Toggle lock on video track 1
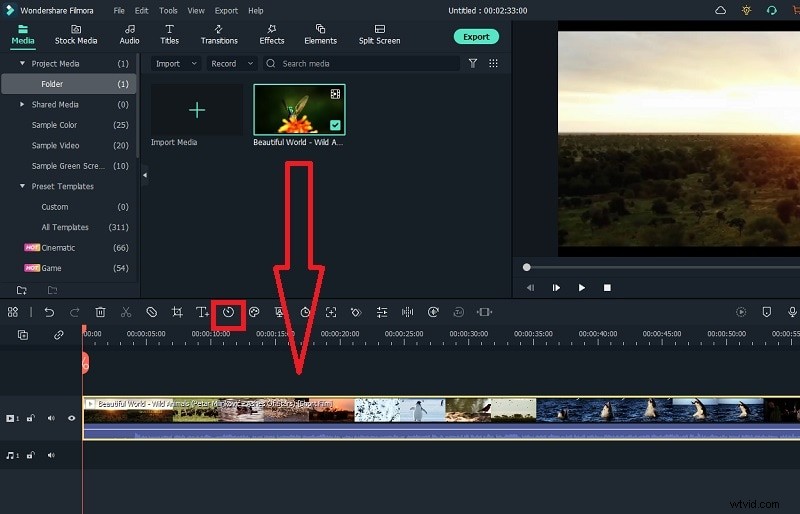800x514 pixels. (x=31, y=418)
